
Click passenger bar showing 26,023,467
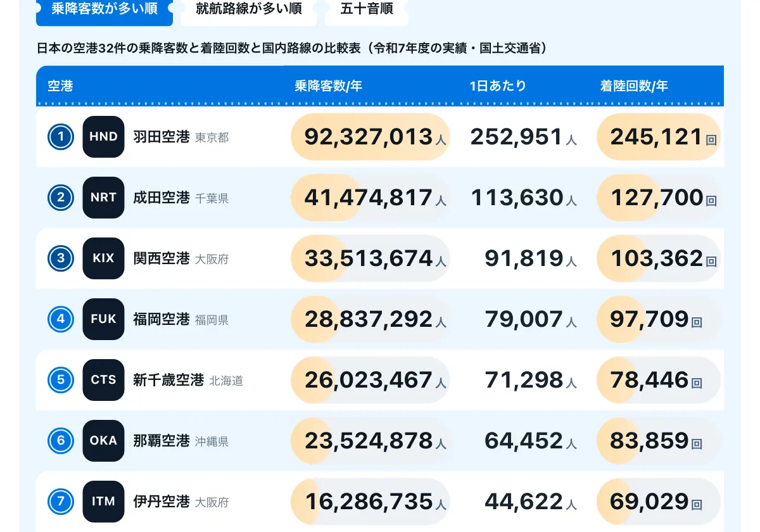[370, 380]
